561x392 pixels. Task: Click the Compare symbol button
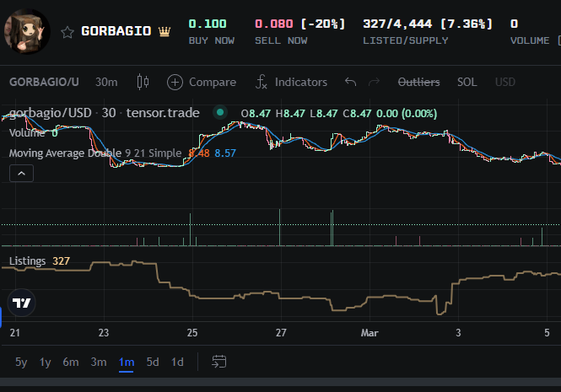tap(202, 83)
